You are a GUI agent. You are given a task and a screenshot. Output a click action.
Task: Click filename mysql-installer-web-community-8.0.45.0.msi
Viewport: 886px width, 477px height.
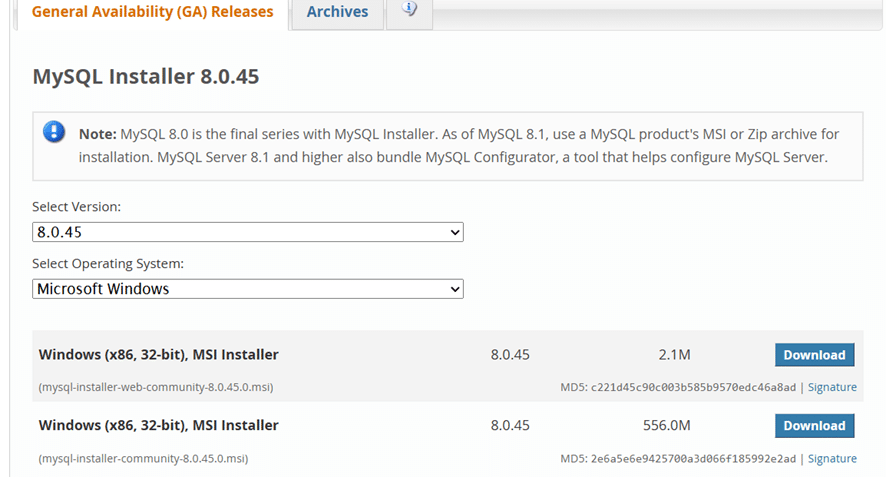point(155,387)
